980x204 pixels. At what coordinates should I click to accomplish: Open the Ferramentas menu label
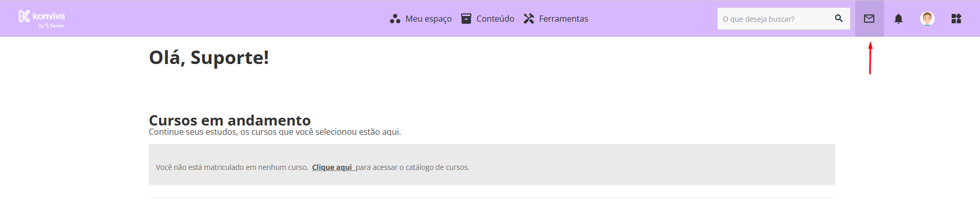563,19
